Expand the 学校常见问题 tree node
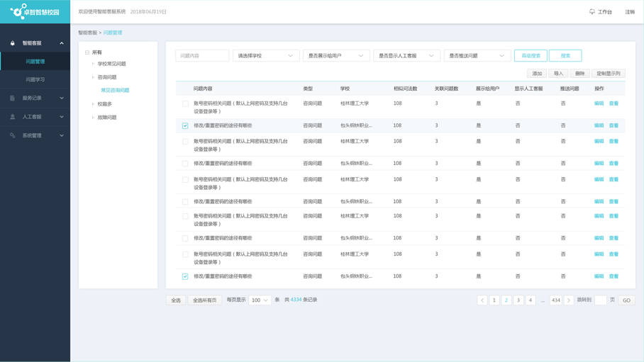The image size is (644, 362). pyautogui.click(x=93, y=64)
